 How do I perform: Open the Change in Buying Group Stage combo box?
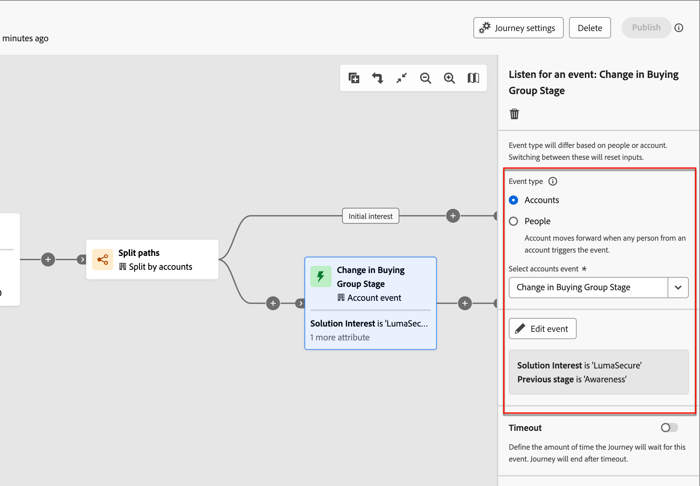(587, 288)
